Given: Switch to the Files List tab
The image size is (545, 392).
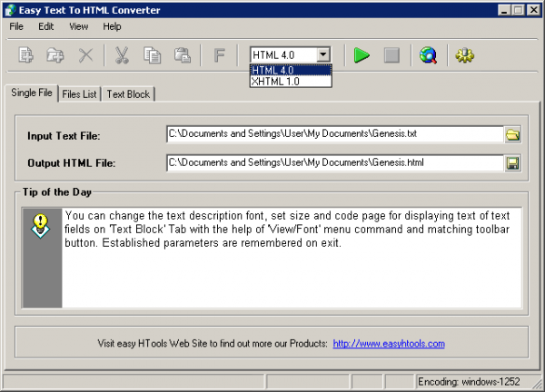Looking at the screenshot, I should (79, 94).
